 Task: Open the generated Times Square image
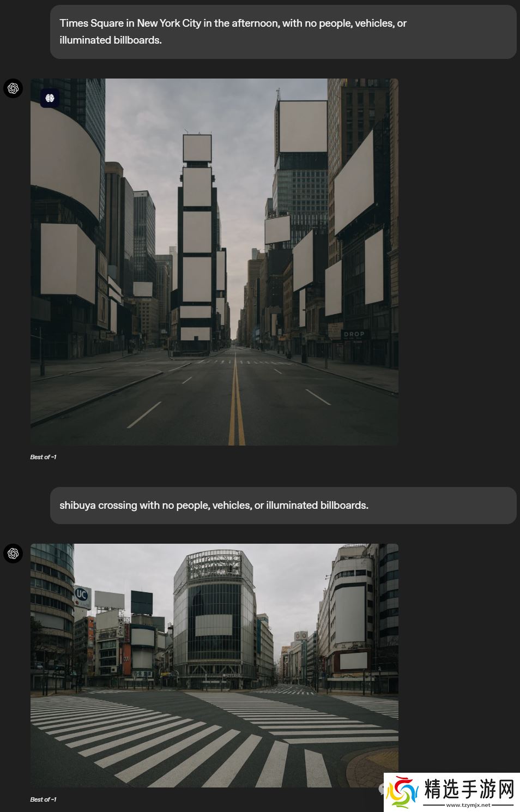pyautogui.click(x=214, y=262)
